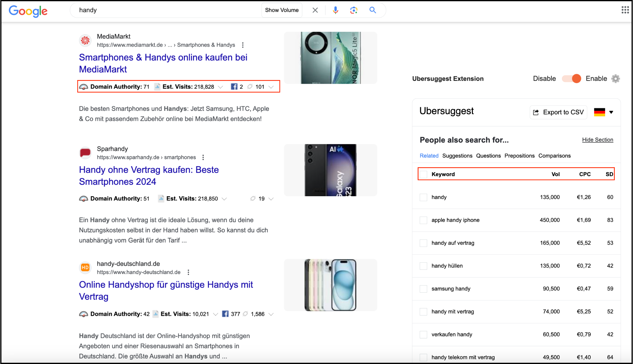This screenshot has width=633, height=364.
Task: Check the box for samsung handy
Action: (x=423, y=289)
